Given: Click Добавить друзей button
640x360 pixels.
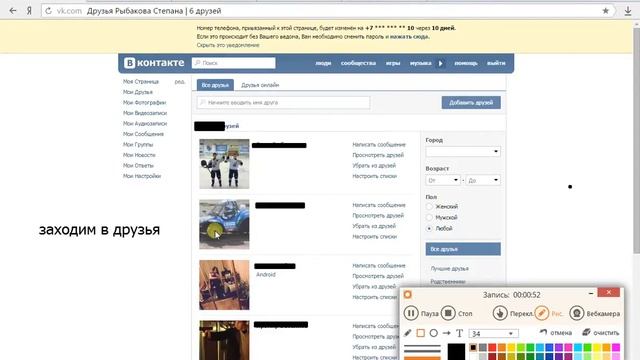Looking at the screenshot, I should coord(471,102).
